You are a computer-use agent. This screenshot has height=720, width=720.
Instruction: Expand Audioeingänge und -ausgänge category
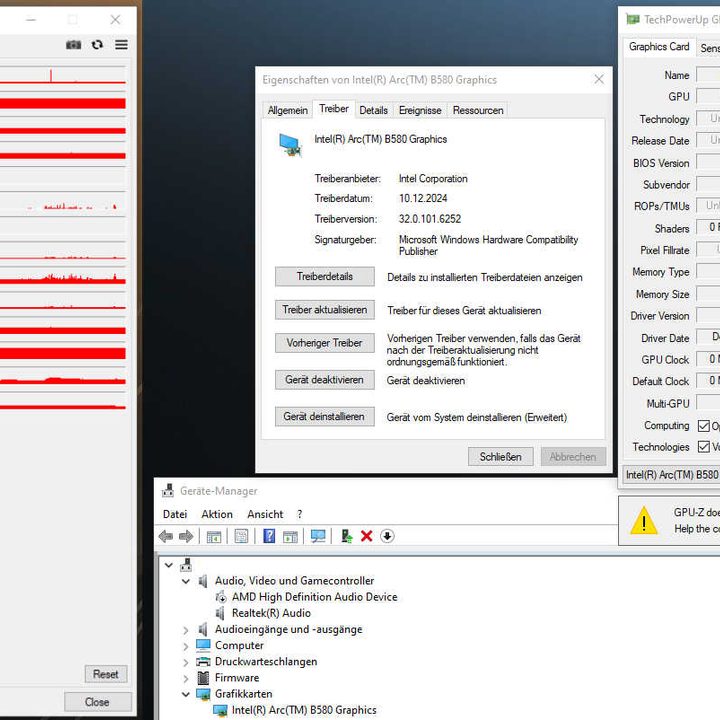(x=186, y=630)
